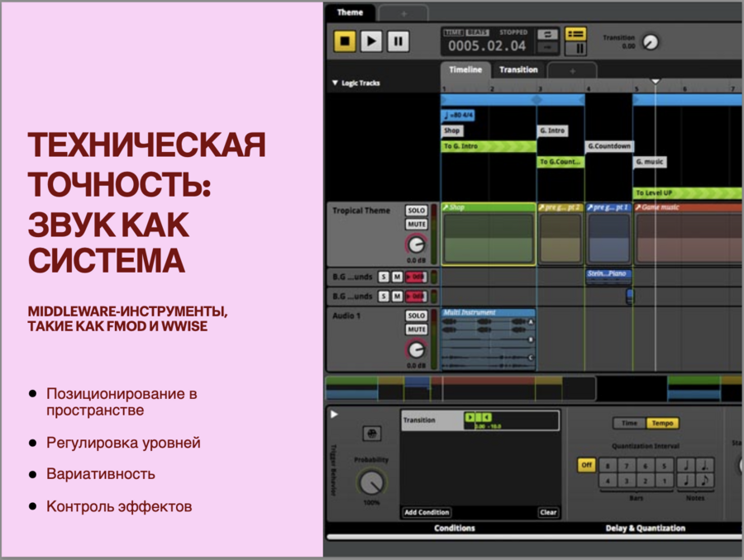Select the G.Countdown destination marker
Image resolution: width=744 pixels, height=560 pixels.
[610, 146]
